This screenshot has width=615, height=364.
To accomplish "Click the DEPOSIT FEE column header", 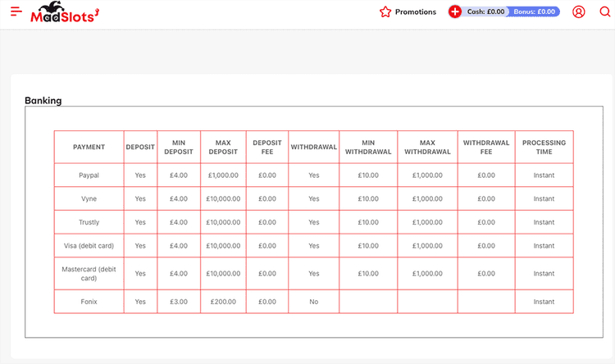I will click(267, 147).
